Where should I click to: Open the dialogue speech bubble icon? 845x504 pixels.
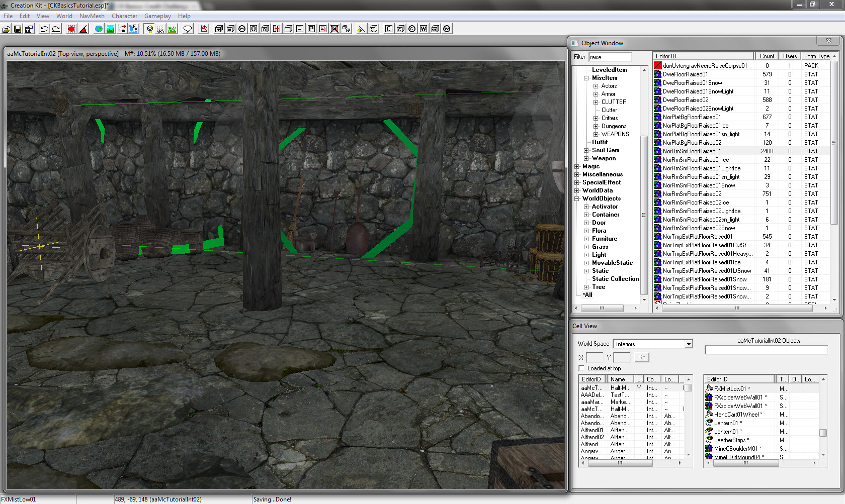click(x=188, y=29)
